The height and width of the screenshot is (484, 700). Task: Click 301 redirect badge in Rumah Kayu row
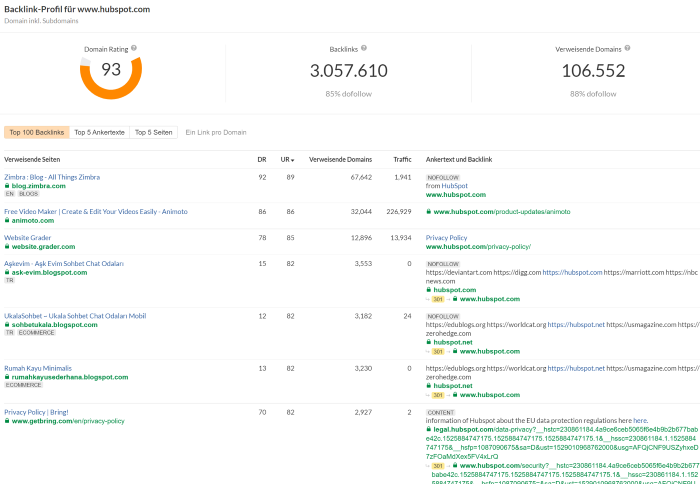[x=438, y=395]
